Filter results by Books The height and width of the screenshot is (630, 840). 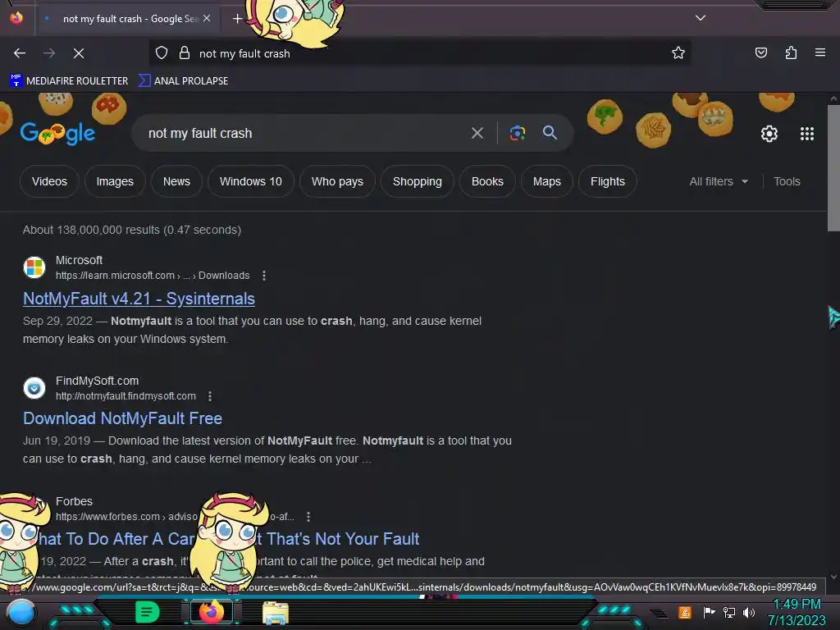point(487,181)
